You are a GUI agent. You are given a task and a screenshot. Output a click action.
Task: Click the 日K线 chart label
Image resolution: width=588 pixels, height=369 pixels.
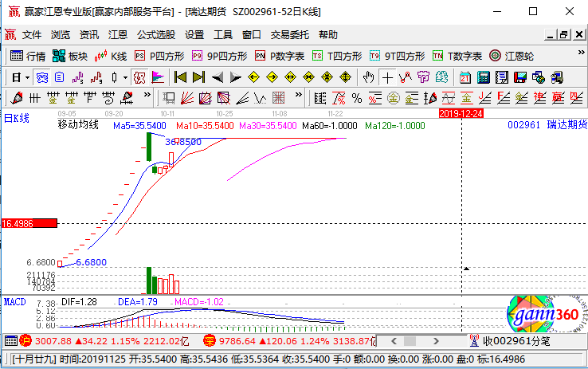(17, 119)
